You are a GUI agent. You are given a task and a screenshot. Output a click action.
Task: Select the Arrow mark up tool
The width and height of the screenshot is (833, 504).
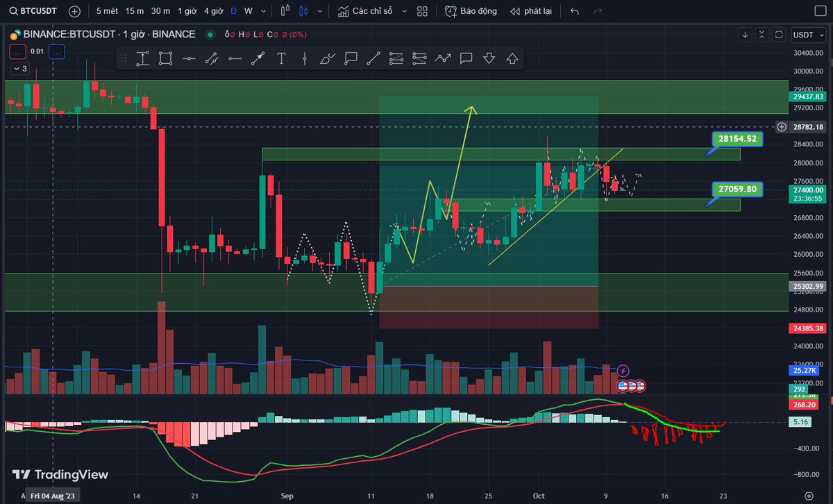512,58
